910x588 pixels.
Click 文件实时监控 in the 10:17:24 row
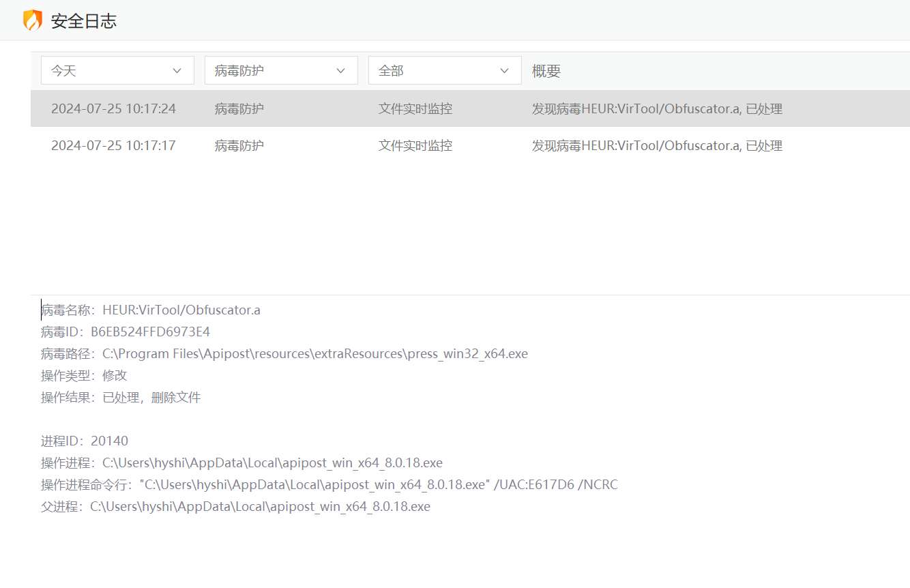pyautogui.click(x=415, y=108)
